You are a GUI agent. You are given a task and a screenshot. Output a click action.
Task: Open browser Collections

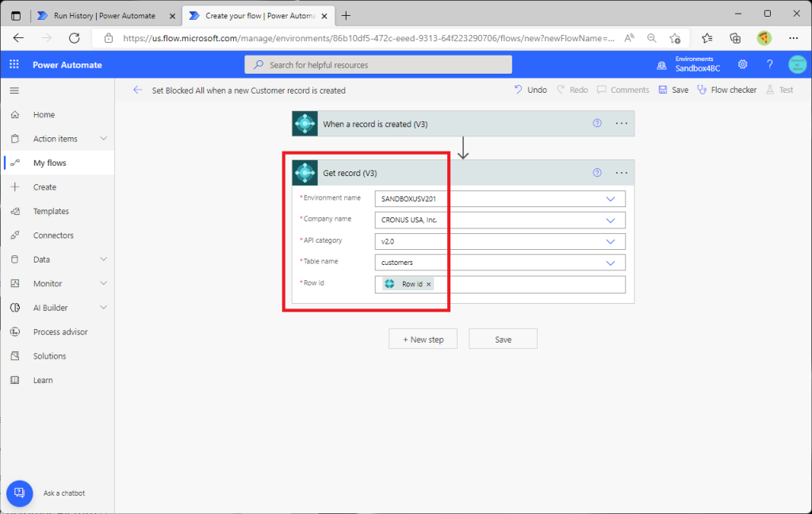[x=735, y=38]
